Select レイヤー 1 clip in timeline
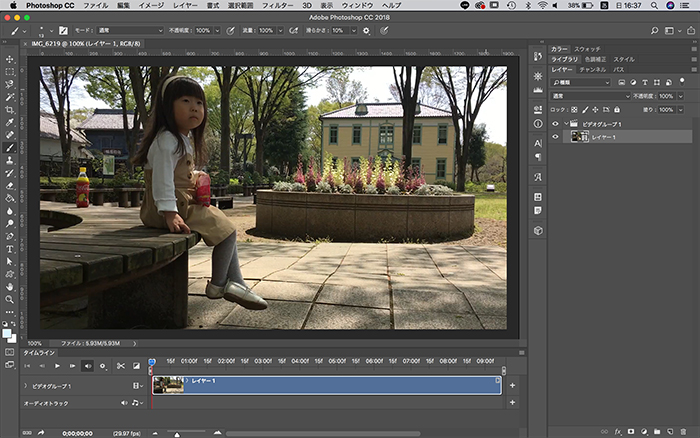 coord(327,385)
